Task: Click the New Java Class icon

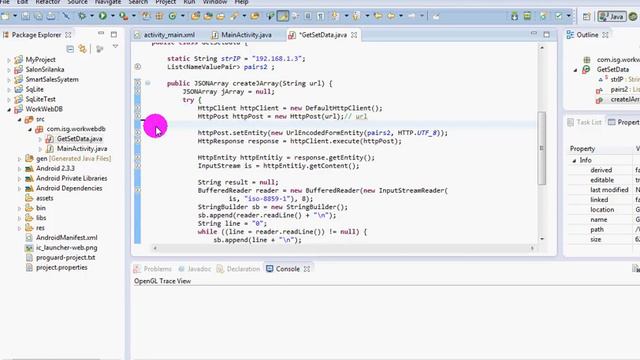Action: point(173,16)
